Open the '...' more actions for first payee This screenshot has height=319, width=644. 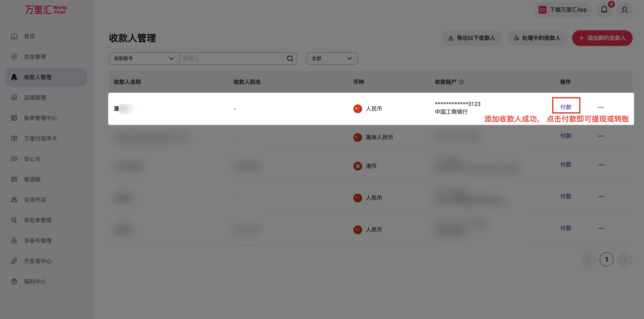tap(601, 107)
